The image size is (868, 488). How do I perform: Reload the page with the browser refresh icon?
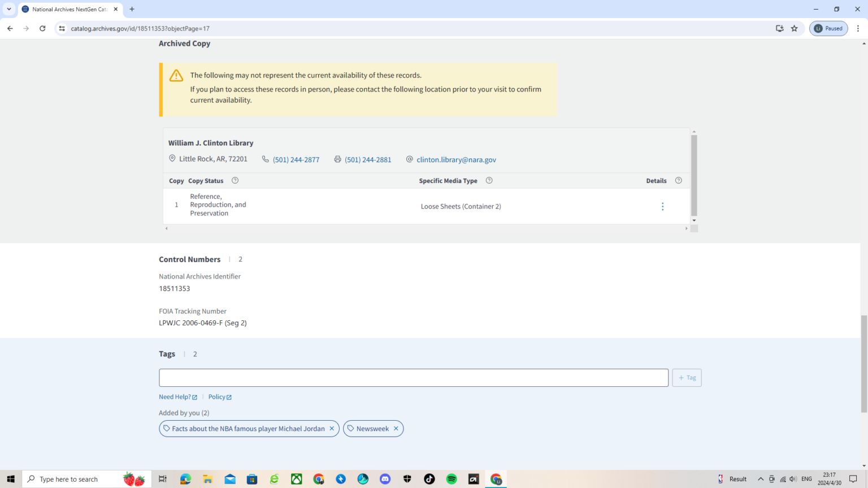(42, 28)
